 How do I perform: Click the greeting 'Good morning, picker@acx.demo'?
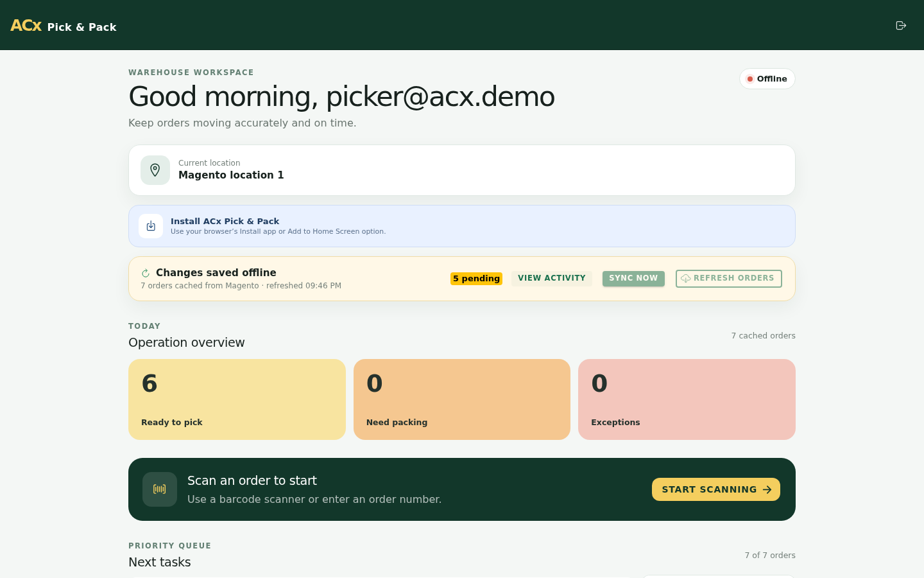[341, 97]
